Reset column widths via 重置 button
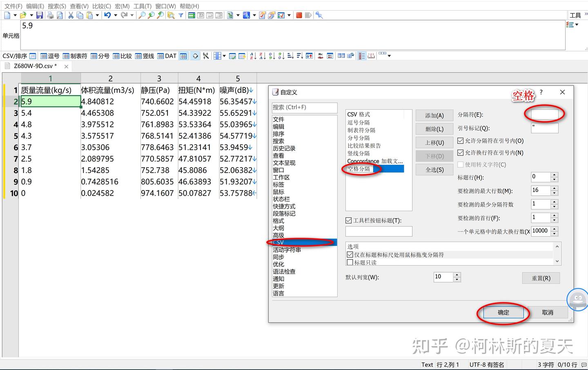Image resolution: width=588 pixels, height=370 pixels. 541,278
